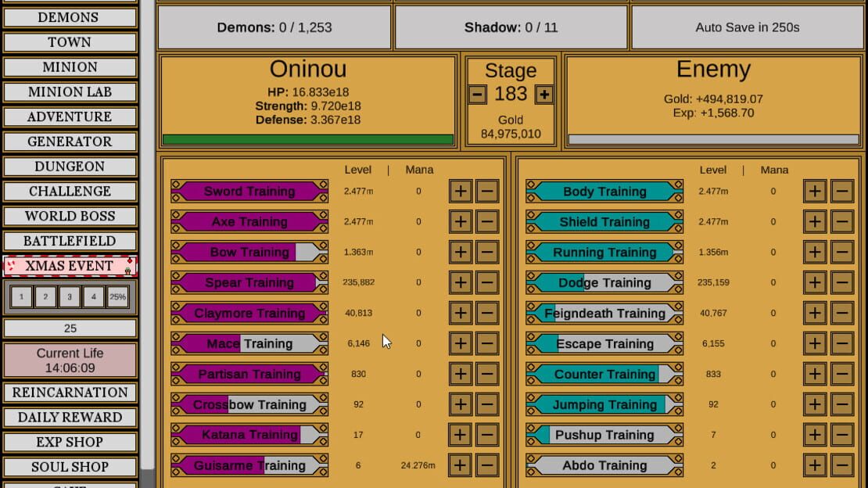Viewport: 868px width, 488px height.
Task: Add mana to Sword Training
Action: tap(460, 191)
